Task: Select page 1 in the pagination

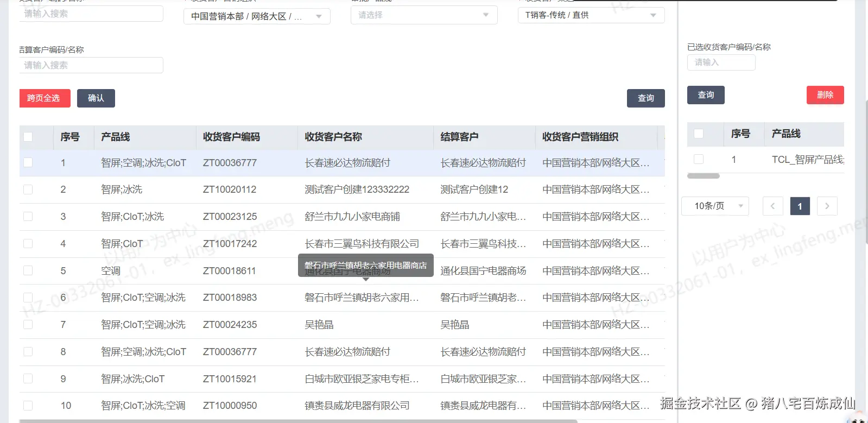Action: pyautogui.click(x=800, y=206)
